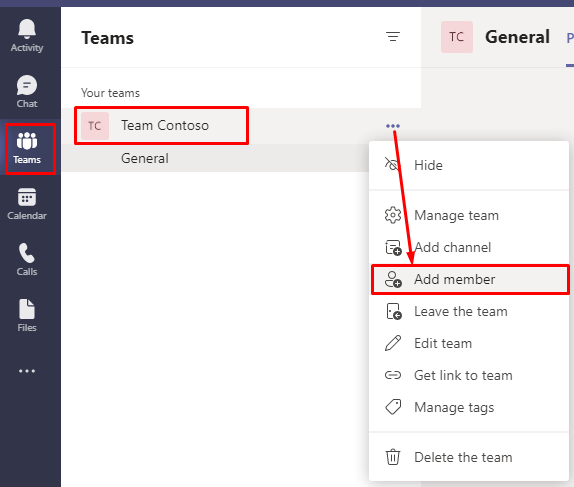
Task: Choose Delete the team option
Action: (469, 457)
